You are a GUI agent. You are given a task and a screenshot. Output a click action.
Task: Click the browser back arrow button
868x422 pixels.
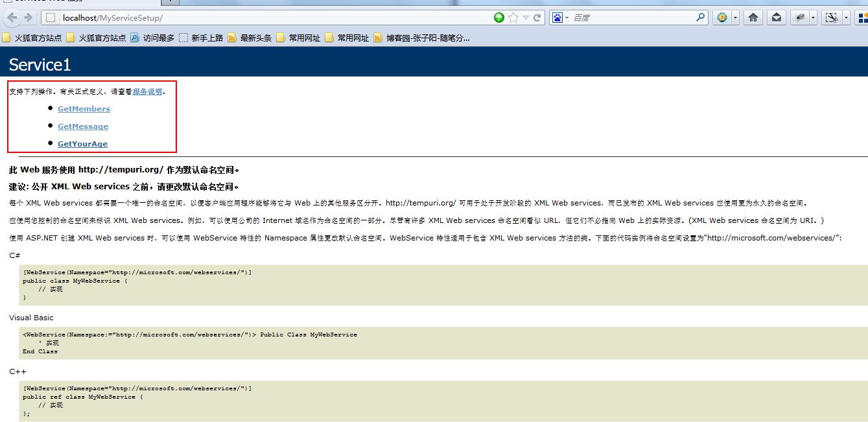click(x=12, y=18)
